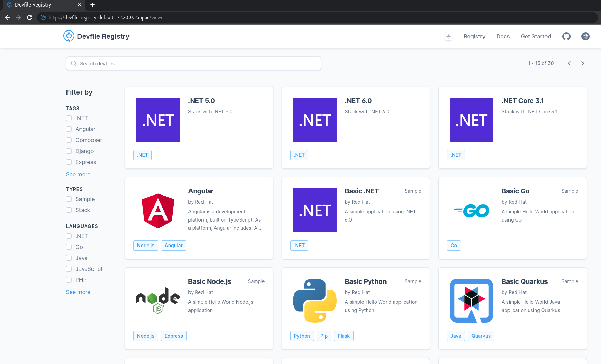Screen dimensions: 601x364
Task: Enable the Java language filter
Action: click(x=69, y=258)
